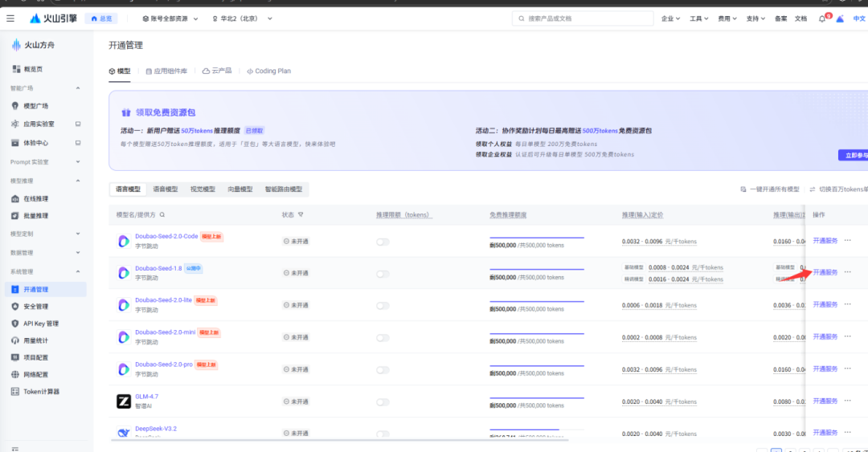Click the 总览 home button
The height and width of the screenshot is (452, 868).
click(x=101, y=18)
